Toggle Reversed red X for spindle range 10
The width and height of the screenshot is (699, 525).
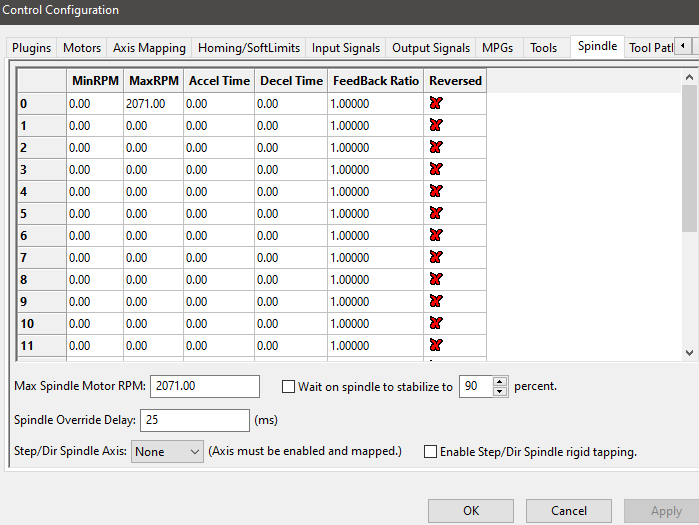point(436,323)
